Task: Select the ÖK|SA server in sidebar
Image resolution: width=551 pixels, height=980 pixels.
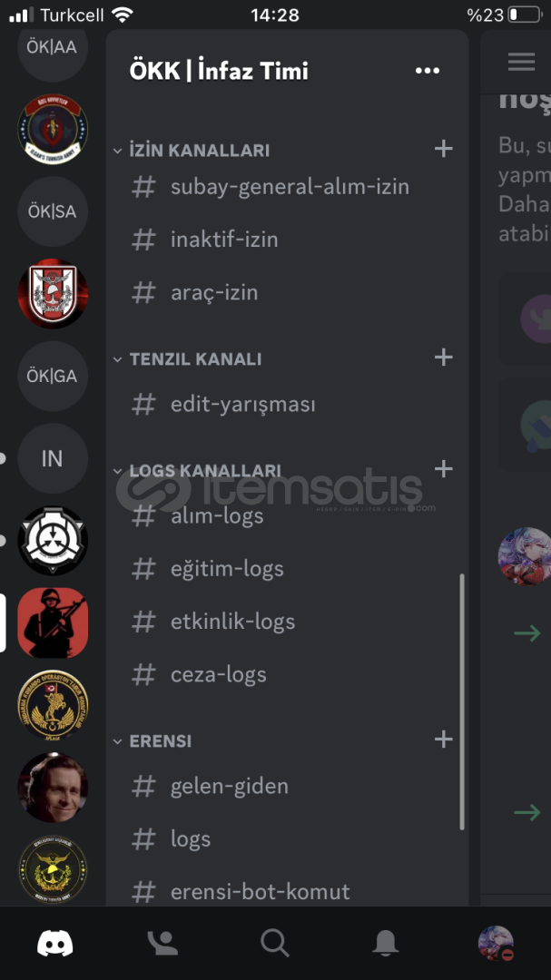Action: (x=53, y=211)
